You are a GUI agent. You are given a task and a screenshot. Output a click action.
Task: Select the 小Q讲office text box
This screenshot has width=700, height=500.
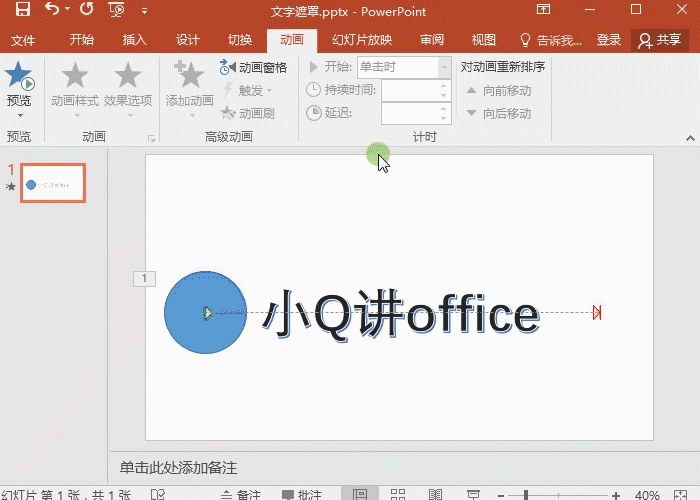point(401,316)
